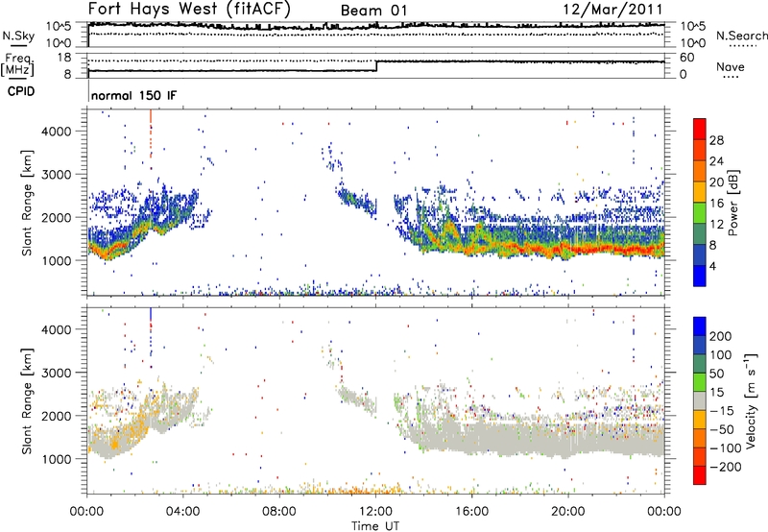The width and height of the screenshot is (768, 532).
Task: Click the 'Freq. [MHz]' axis label
Action: [x=18, y=64]
